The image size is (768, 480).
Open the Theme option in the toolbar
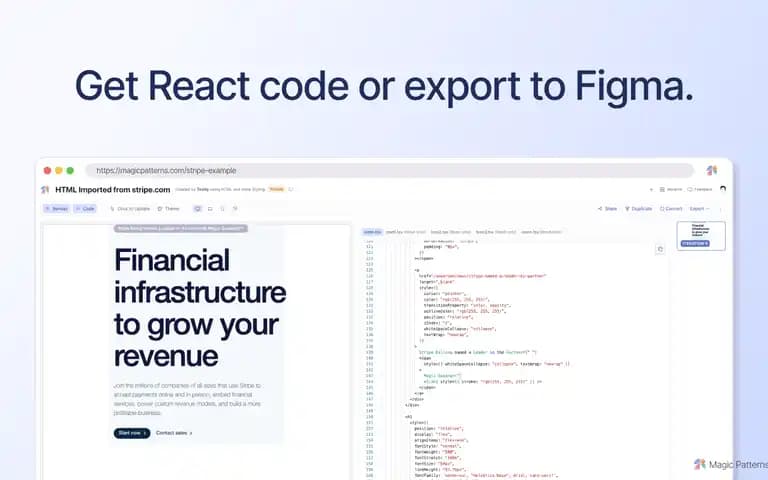(x=168, y=209)
